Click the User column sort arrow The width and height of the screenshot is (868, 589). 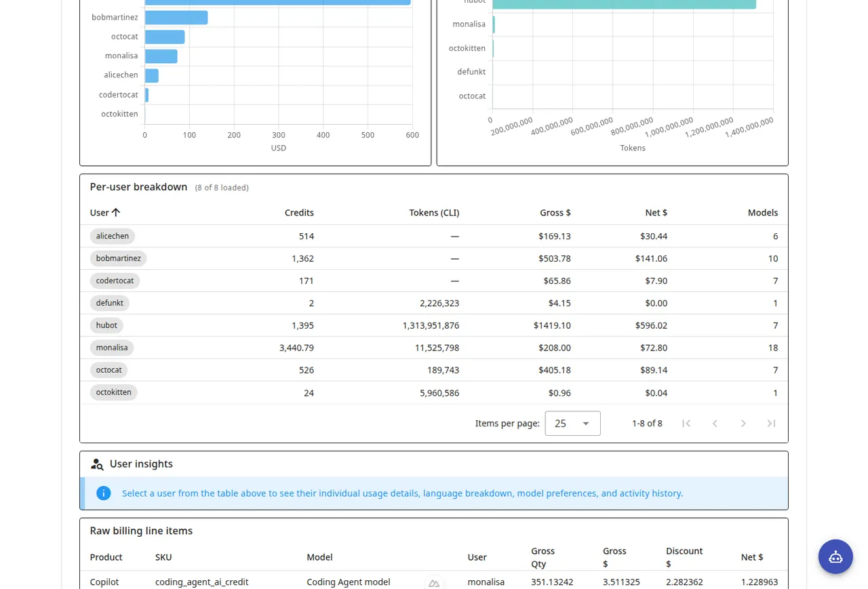pyautogui.click(x=116, y=212)
